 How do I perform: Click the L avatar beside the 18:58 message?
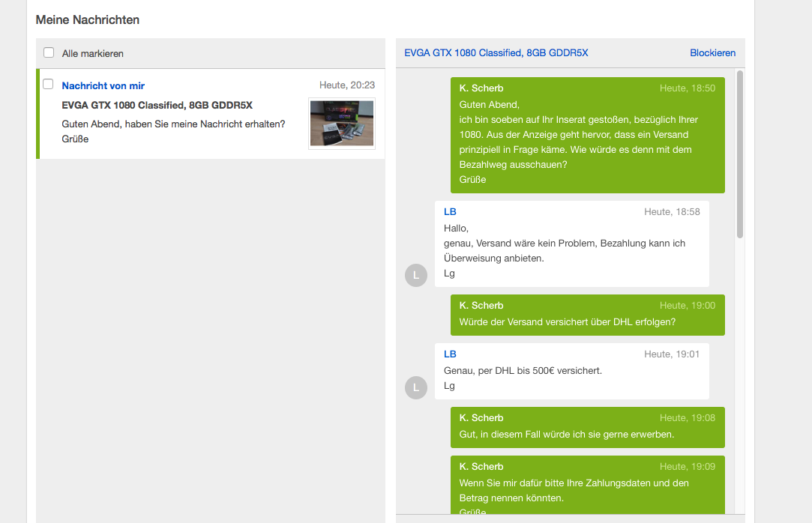(x=416, y=275)
